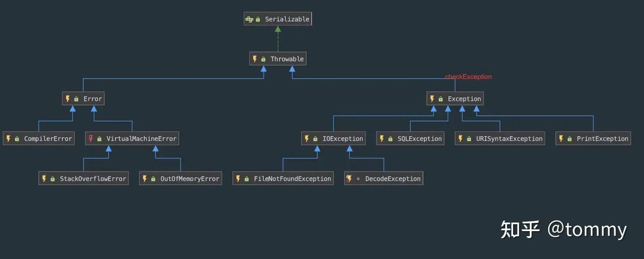The height and width of the screenshot is (259, 644).
Task: Click the green lock icon beside Exception
Action: coord(441,99)
